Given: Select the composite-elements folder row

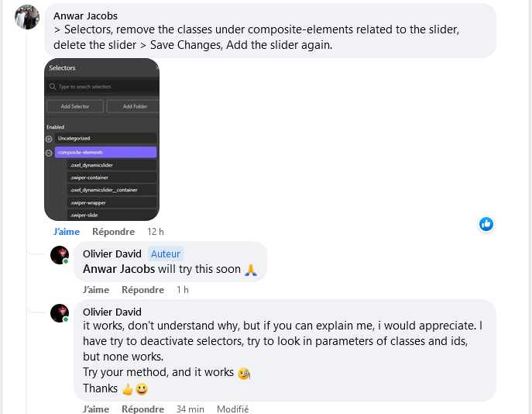Looking at the screenshot, I should [105, 152].
